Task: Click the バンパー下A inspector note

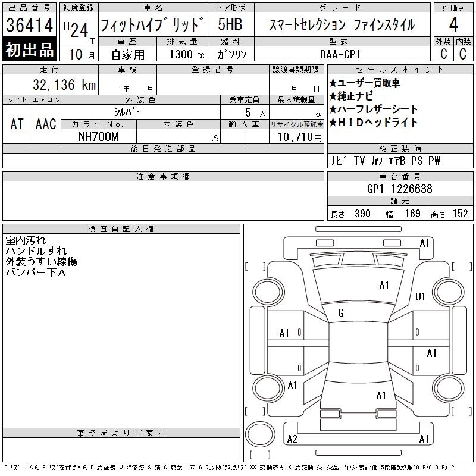Action: [35, 273]
